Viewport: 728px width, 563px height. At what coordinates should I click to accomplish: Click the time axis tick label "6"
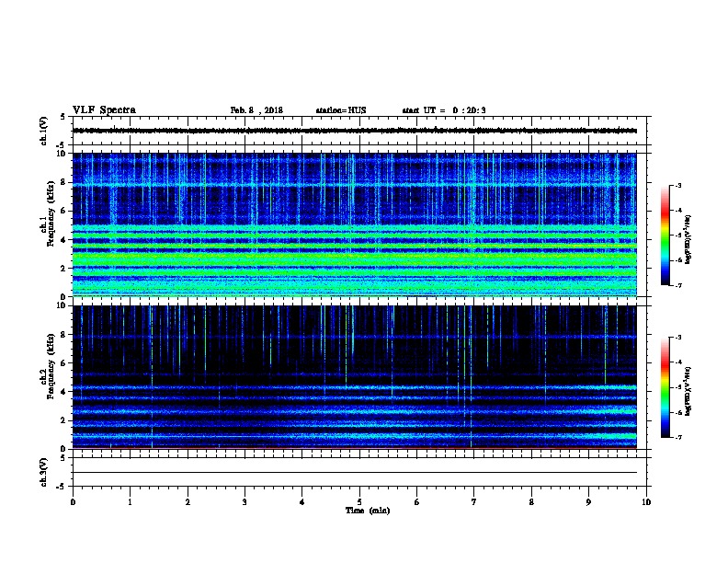point(417,502)
